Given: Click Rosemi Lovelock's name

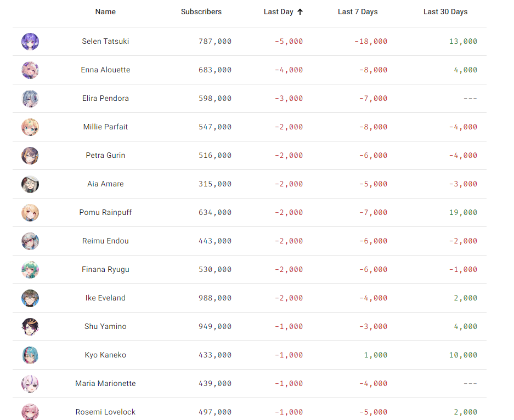Looking at the screenshot, I should tap(105, 412).
